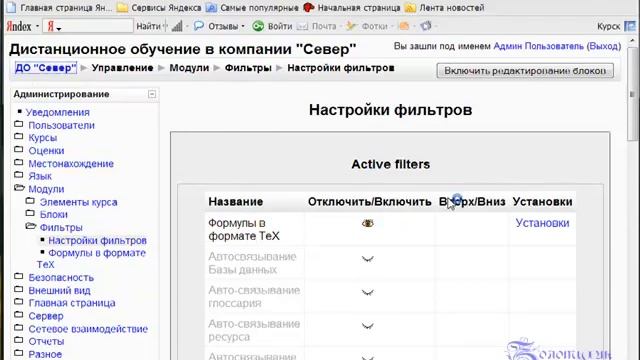
Task: Log out via Выход link
Action: [604, 46]
